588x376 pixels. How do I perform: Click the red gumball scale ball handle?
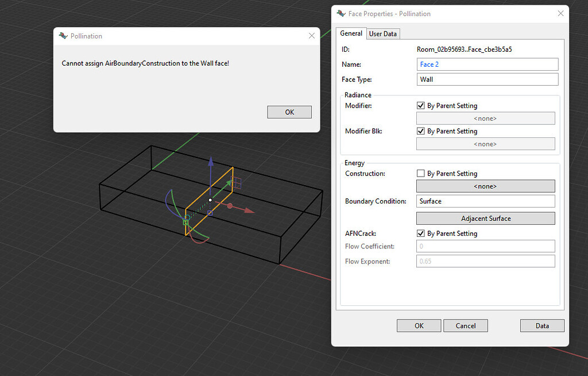click(230, 205)
